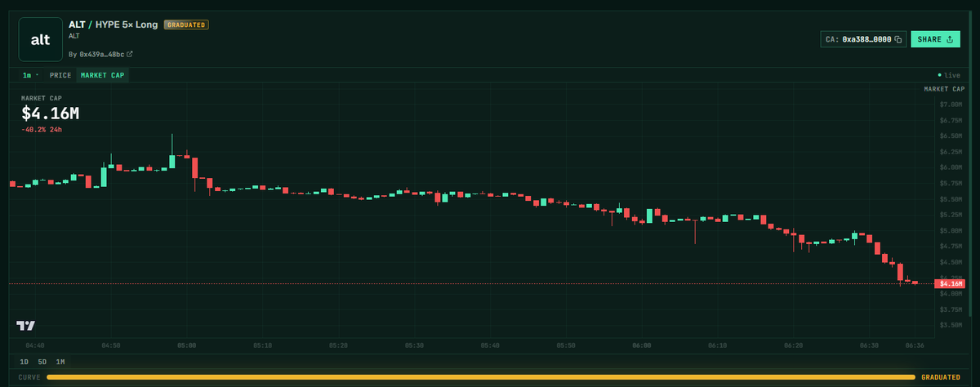Click the MARKET CAP axis header on right
The width and height of the screenshot is (980, 387).
click(x=944, y=88)
